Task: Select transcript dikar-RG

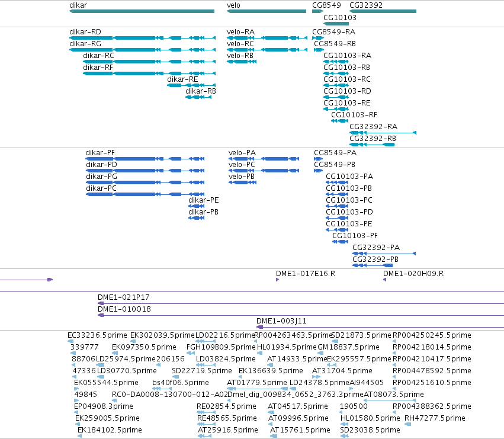Action: click(142, 50)
